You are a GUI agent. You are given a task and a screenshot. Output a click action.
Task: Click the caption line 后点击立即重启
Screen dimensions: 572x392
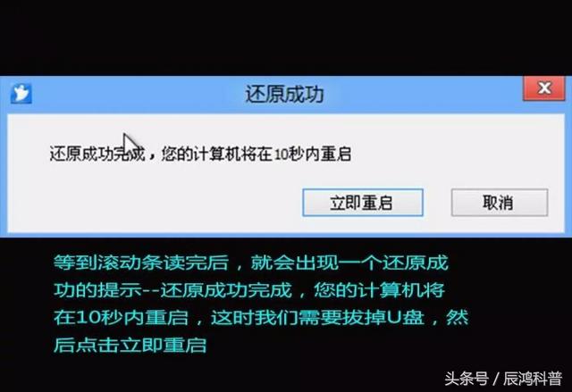(x=130, y=345)
